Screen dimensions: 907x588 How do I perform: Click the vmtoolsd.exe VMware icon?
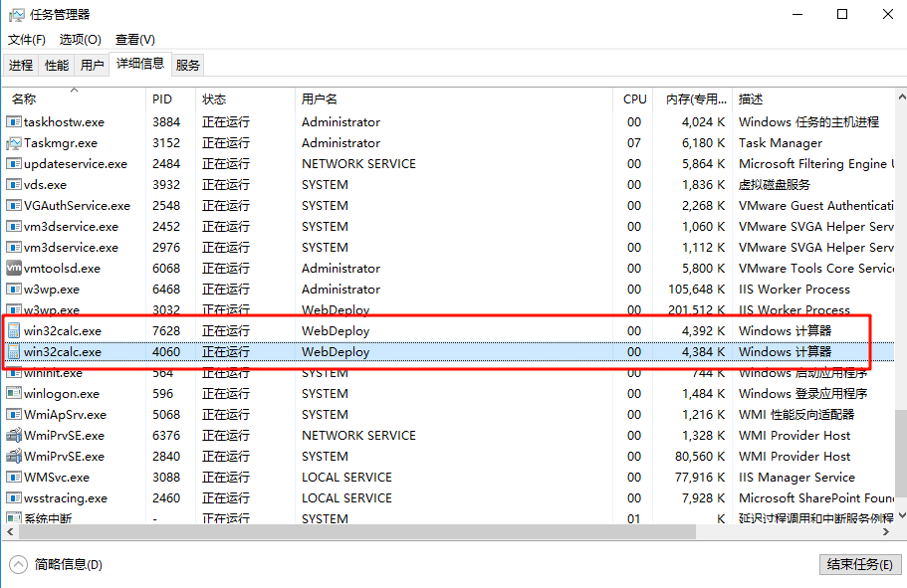(14, 269)
